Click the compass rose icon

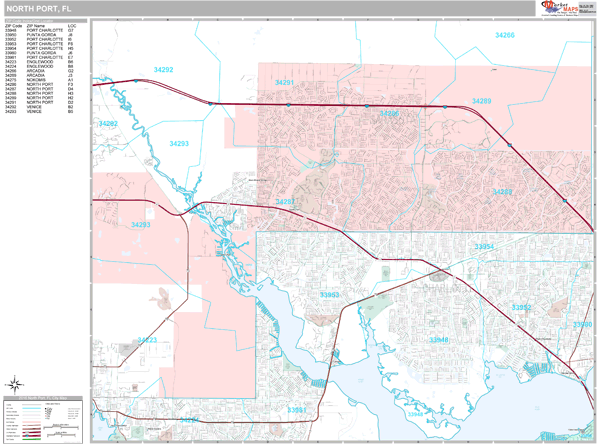click(x=17, y=383)
